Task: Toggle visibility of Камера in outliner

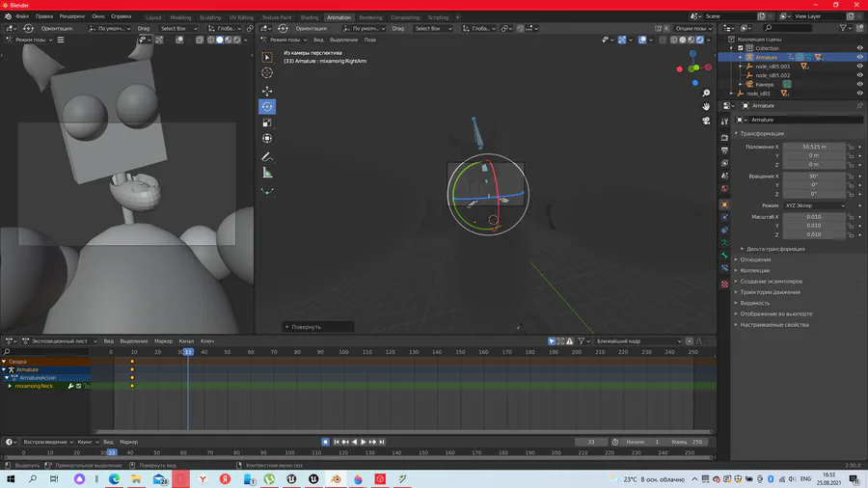Action: tap(859, 84)
